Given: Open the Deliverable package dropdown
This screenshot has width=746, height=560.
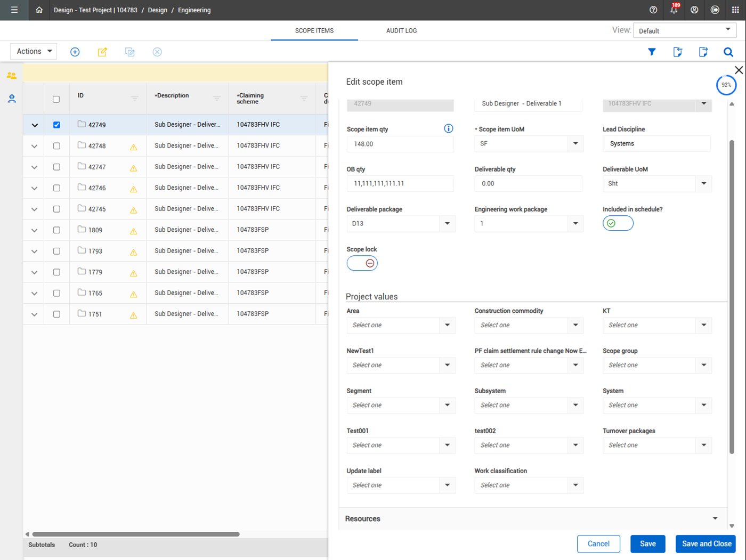Looking at the screenshot, I should tap(447, 223).
